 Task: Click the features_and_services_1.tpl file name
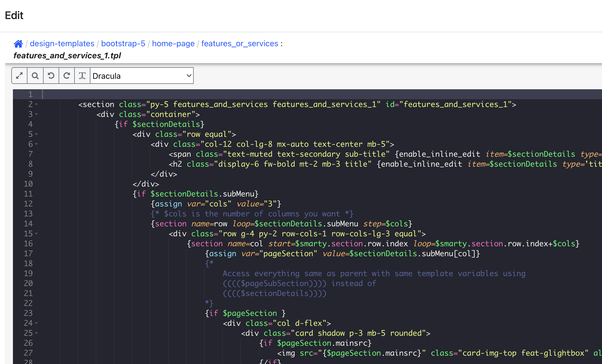(67, 55)
